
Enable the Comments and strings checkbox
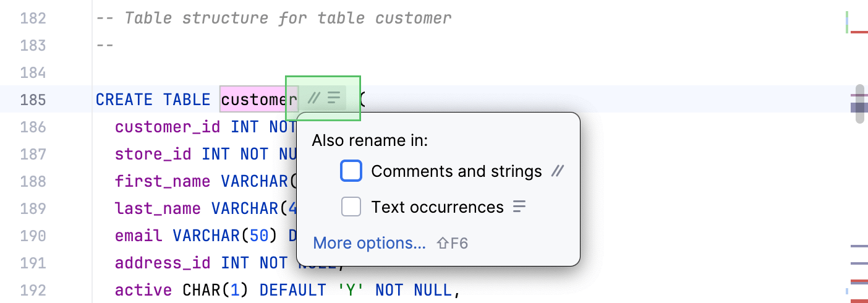[351, 171]
